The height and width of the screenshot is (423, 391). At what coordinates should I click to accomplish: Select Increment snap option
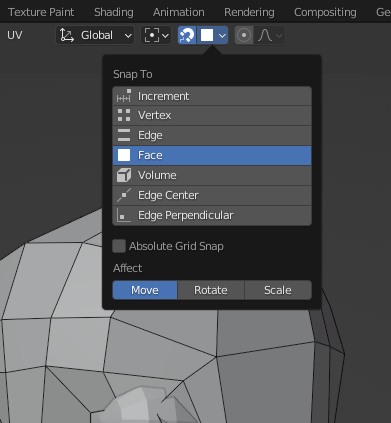(212, 96)
